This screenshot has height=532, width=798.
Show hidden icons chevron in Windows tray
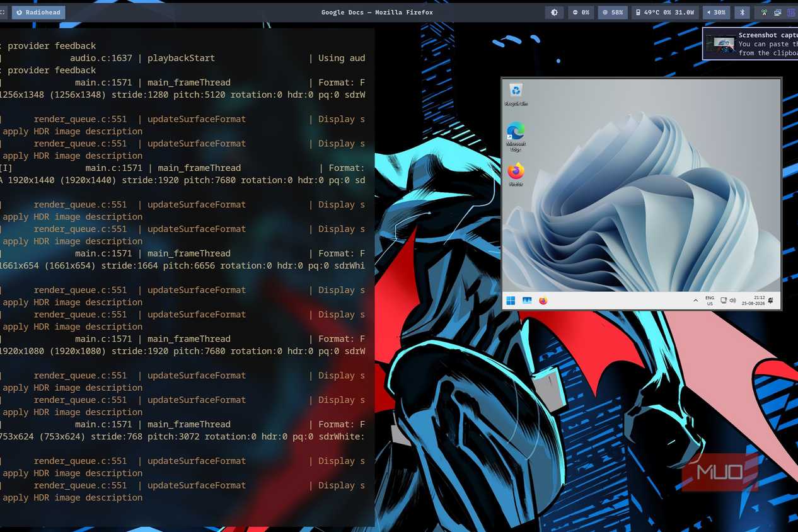click(695, 301)
